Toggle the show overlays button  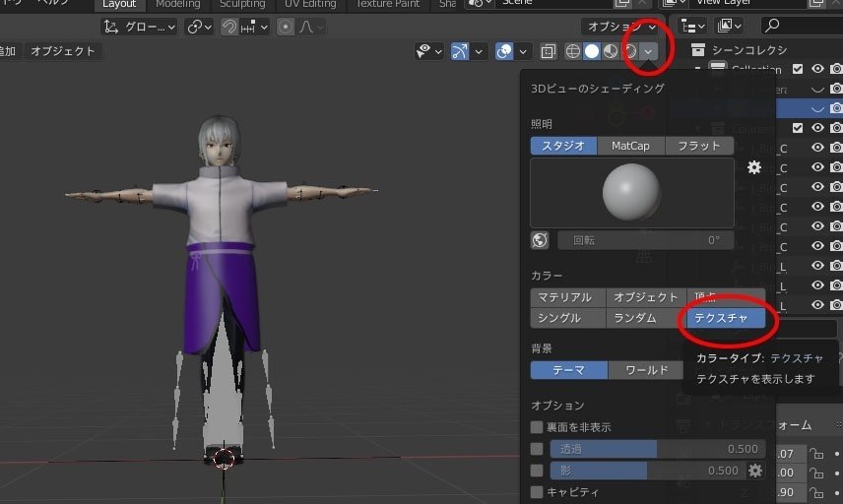point(504,51)
